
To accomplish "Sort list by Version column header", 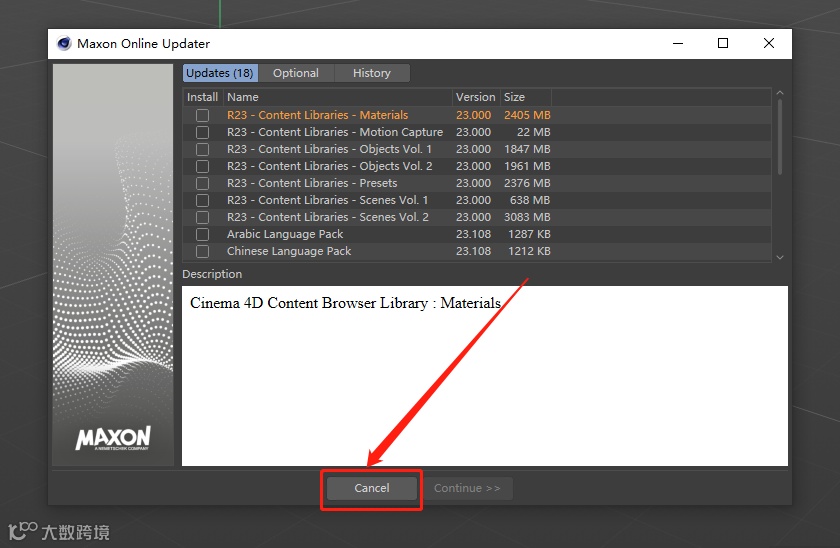I will click(476, 97).
